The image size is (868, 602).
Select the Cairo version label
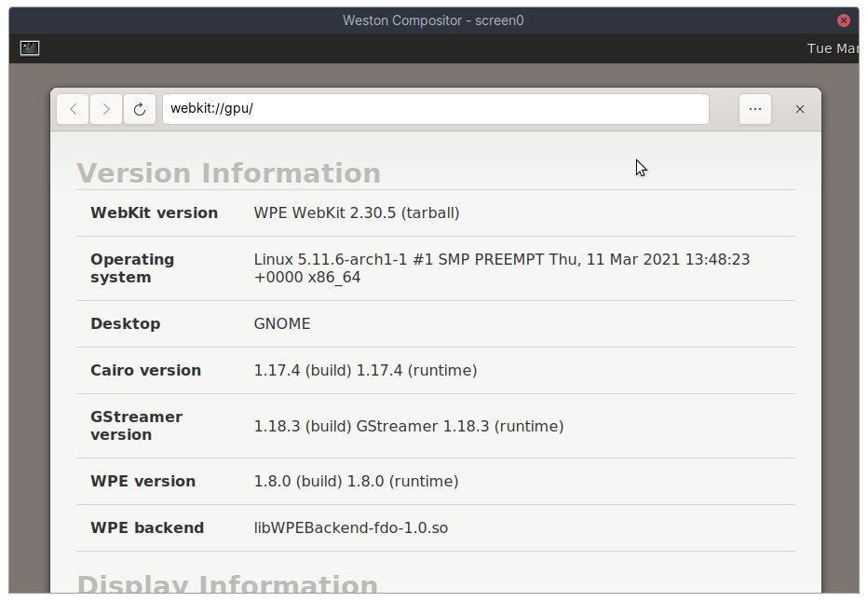(145, 370)
